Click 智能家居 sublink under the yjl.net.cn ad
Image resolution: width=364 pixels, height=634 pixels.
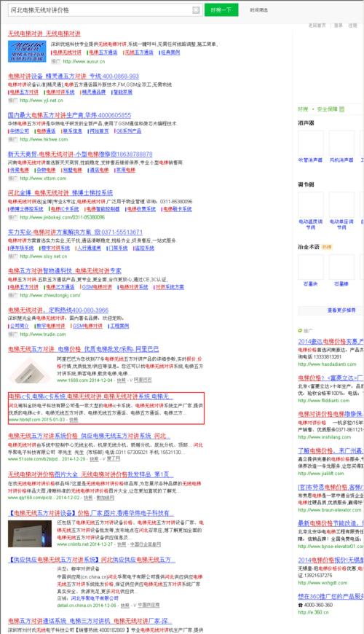coord(123,93)
